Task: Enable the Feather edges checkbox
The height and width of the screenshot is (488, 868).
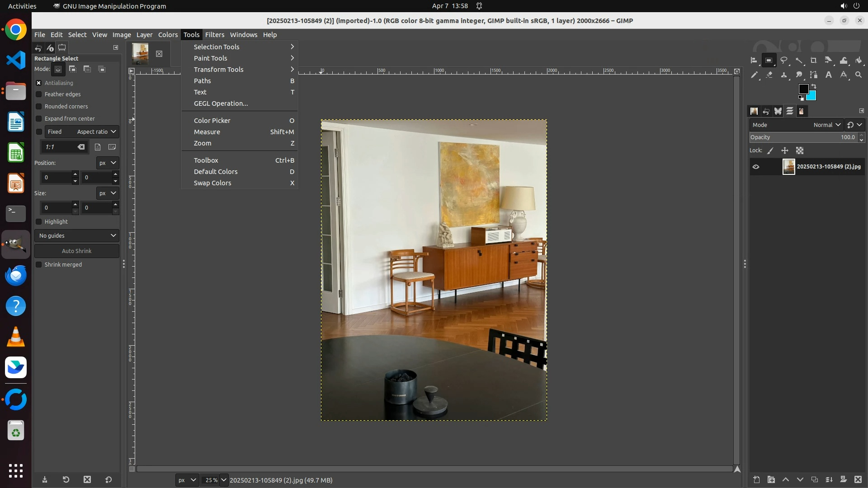Action: coord(39,94)
